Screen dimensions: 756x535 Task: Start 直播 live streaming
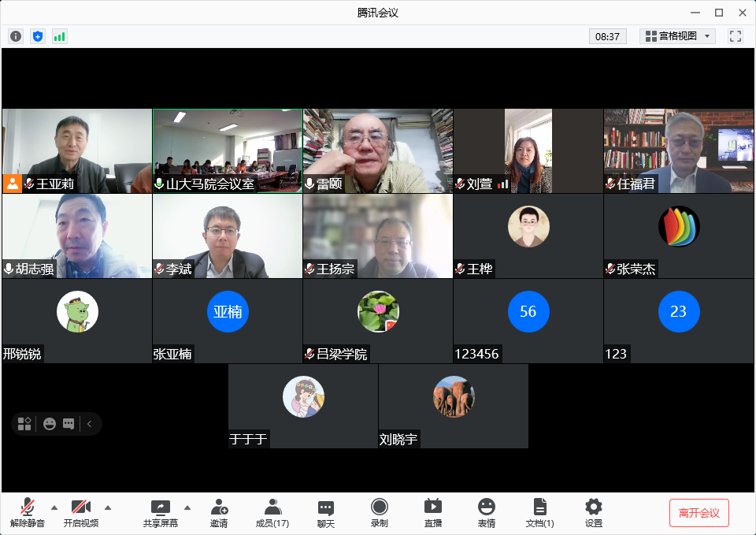click(433, 512)
